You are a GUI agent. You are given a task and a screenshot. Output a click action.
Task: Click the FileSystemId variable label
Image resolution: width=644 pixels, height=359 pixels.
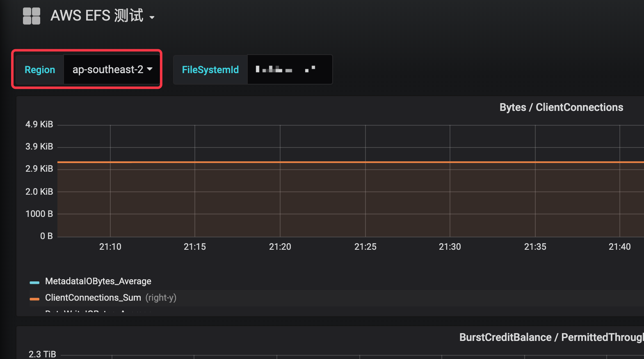[210, 70]
